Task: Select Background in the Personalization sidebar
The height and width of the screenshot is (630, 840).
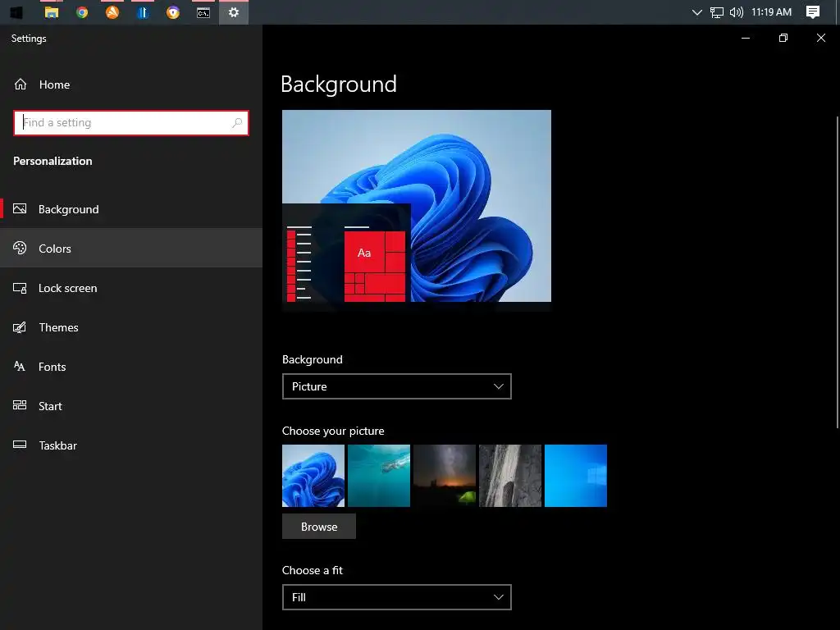Action: click(131, 209)
